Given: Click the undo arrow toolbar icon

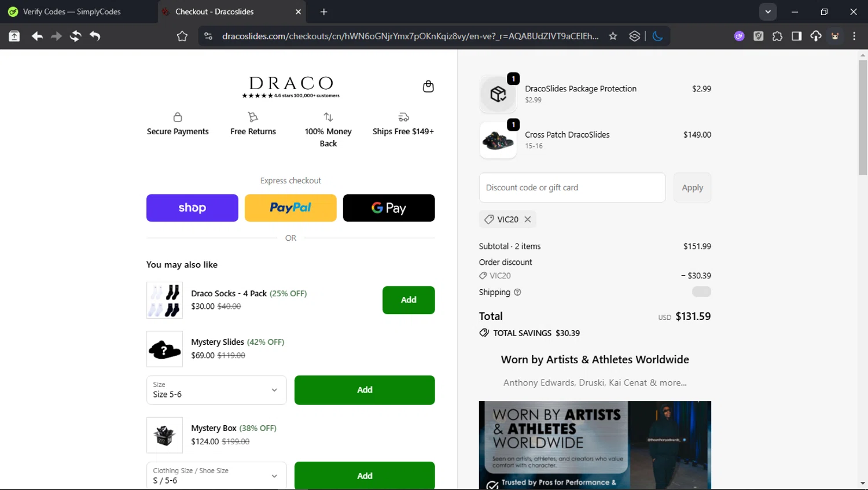Looking at the screenshot, I should [x=95, y=36].
